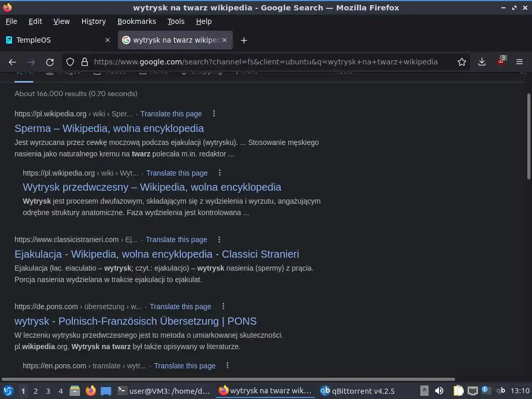Click the forward navigation arrow
532x399 pixels.
(x=31, y=62)
